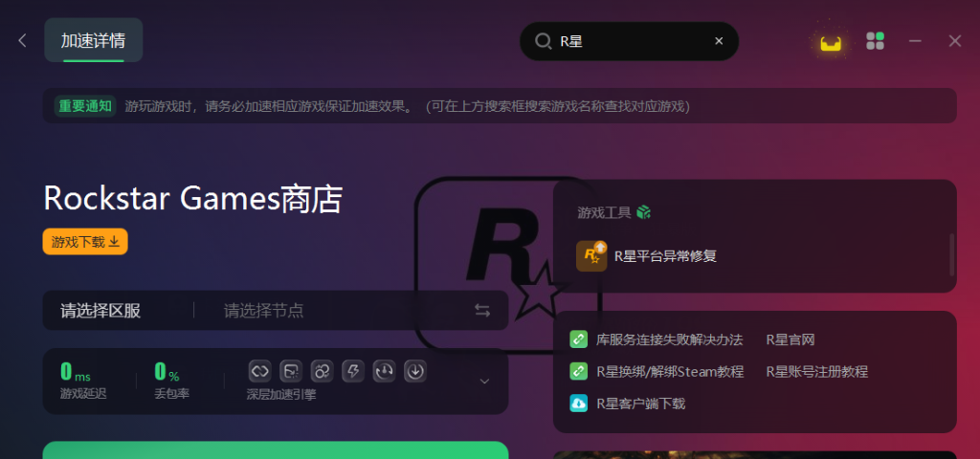Click the Rockstar Games商店 title
The width and height of the screenshot is (980, 459).
[193, 199]
